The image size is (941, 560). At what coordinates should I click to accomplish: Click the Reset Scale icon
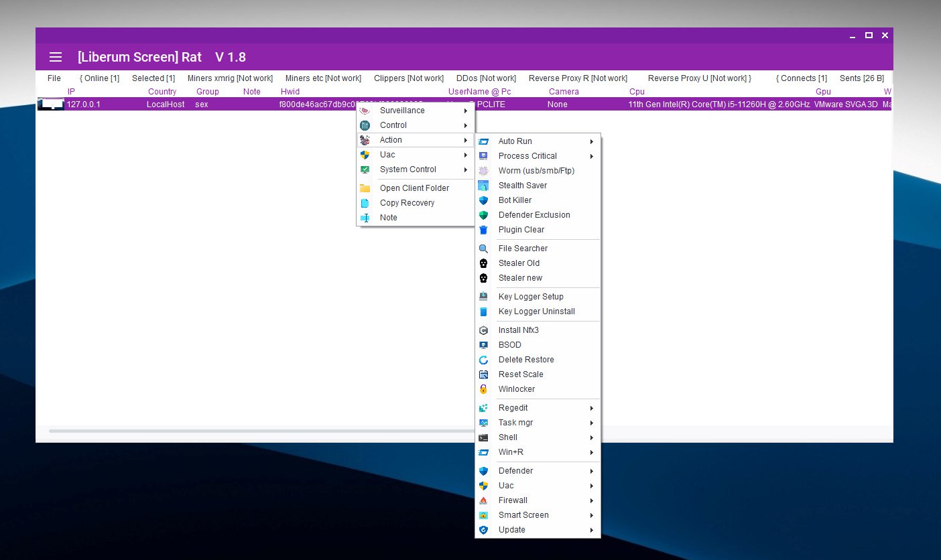(483, 374)
